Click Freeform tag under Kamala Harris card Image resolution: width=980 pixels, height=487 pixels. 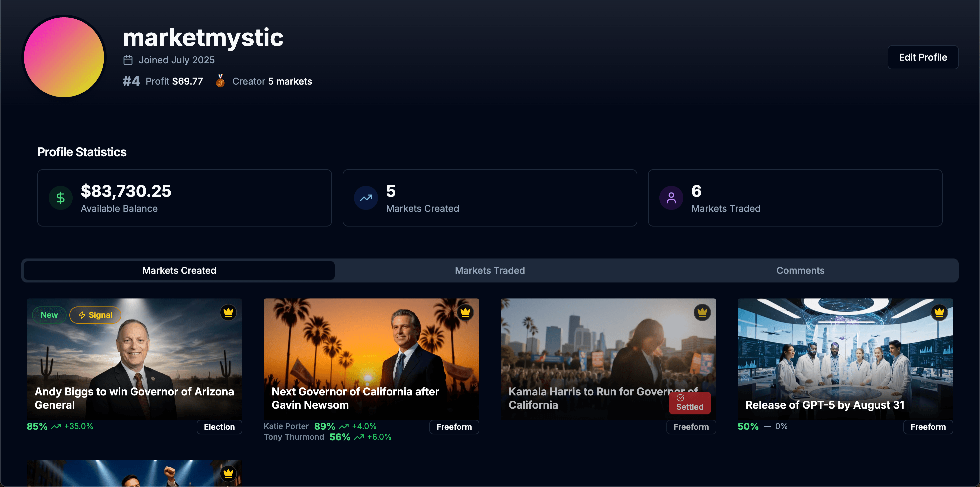[x=691, y=427]
